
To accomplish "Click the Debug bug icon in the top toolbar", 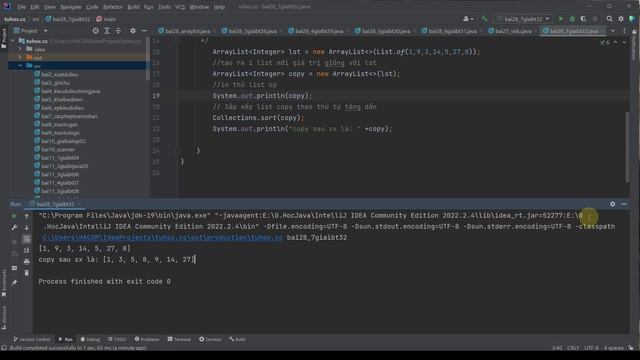I will click(572, 19).
